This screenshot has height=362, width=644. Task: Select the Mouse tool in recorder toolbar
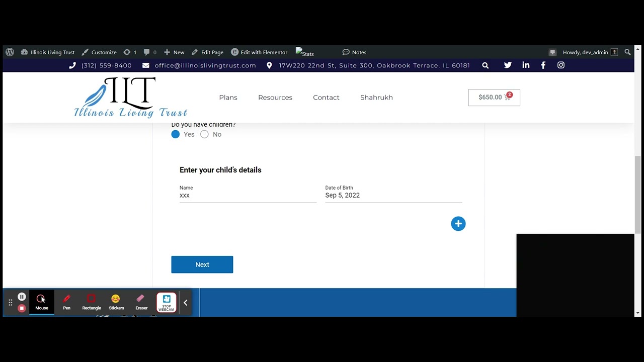(42, 303)
